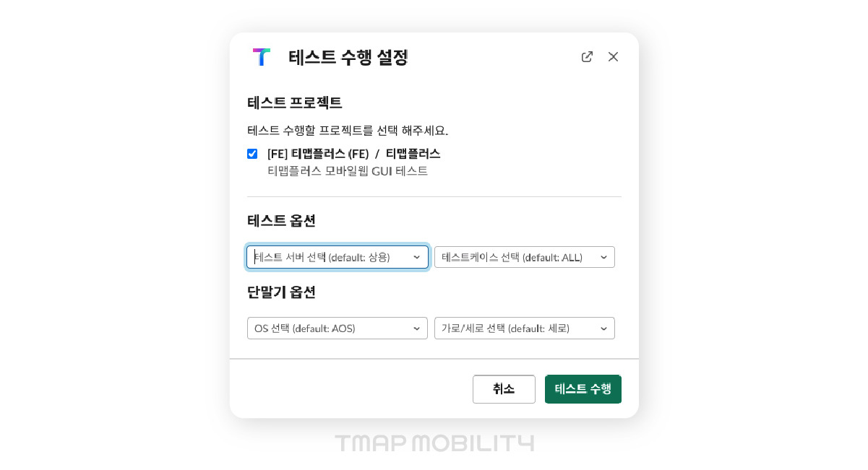Click the 취소 button to cancel
This screenshot has width=868, height=470.
pyautogui.click(x=504, y=389)
